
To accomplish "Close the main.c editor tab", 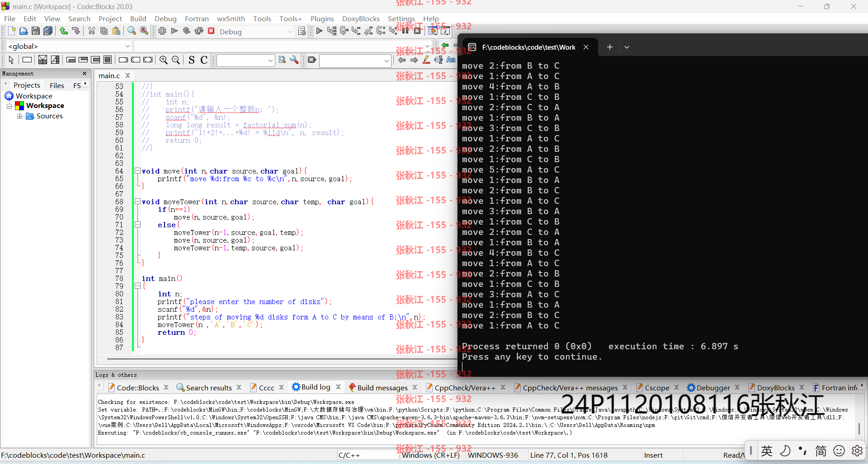I will point(128,75).
